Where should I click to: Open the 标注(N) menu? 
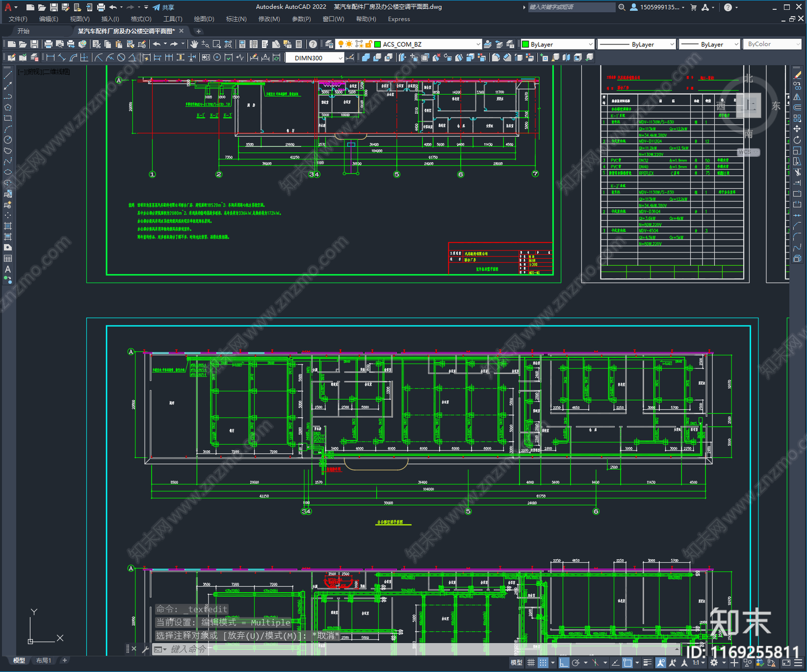[x=236, y=19]
